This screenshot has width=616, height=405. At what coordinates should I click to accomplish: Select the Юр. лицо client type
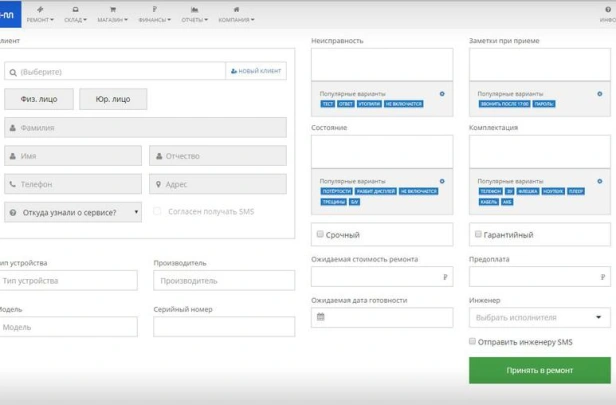[x=113, y=99]
